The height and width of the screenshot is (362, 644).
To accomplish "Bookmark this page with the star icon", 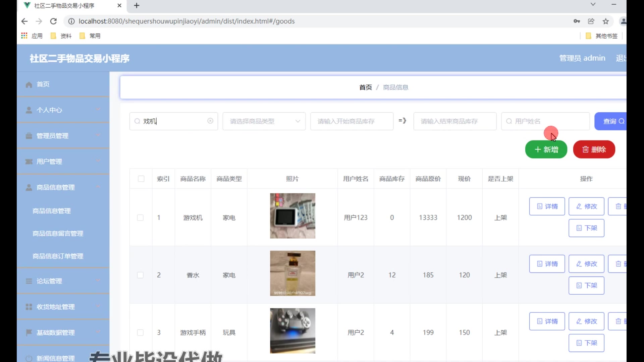I will (606, 21).
